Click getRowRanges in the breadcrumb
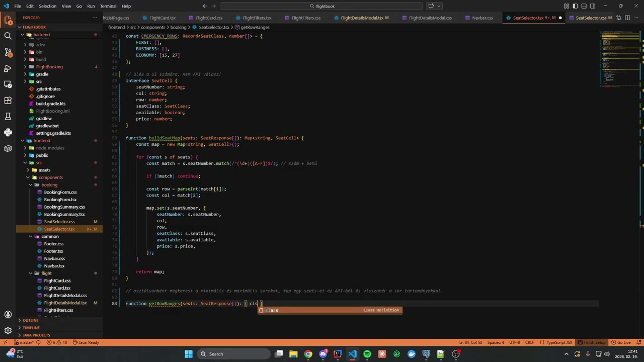Viewport: 644px width, 362px height. coord(255,27)
